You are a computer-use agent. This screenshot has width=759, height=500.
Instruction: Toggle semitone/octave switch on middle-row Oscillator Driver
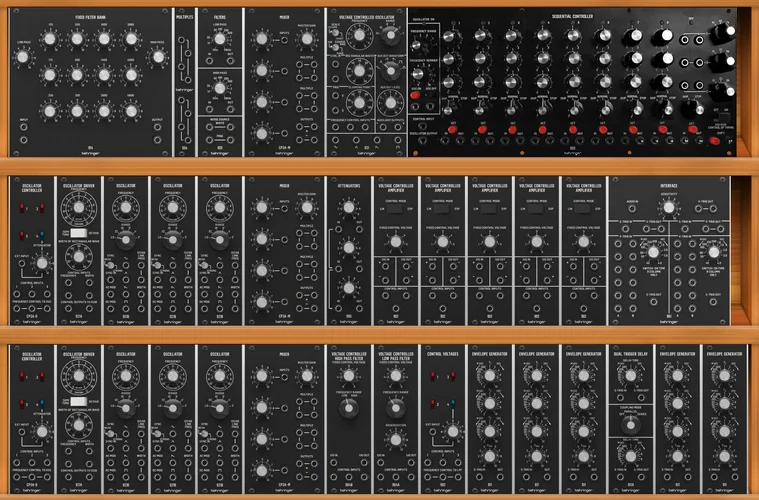point(78,233)
